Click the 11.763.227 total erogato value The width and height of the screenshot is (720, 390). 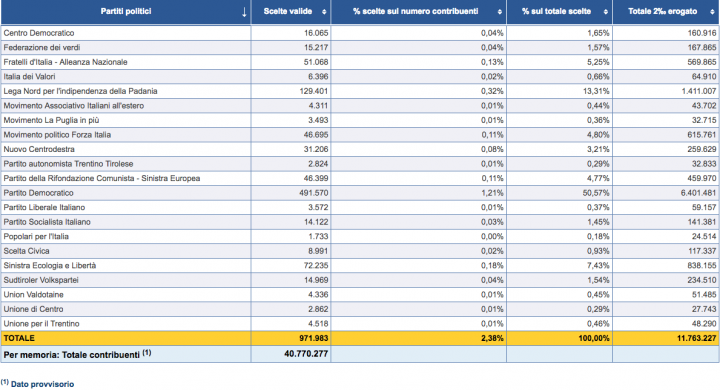(x=697, y=338)
